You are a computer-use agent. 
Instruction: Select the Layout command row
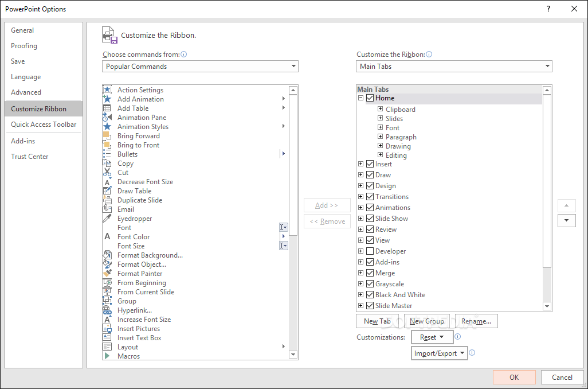click(195, 347)
